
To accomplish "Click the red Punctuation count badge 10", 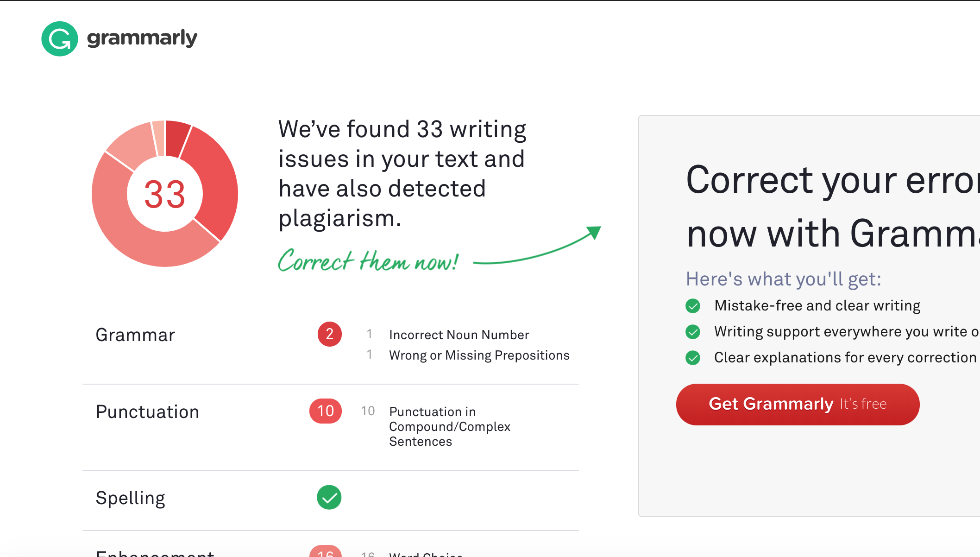I will click(x=326, y=411).
